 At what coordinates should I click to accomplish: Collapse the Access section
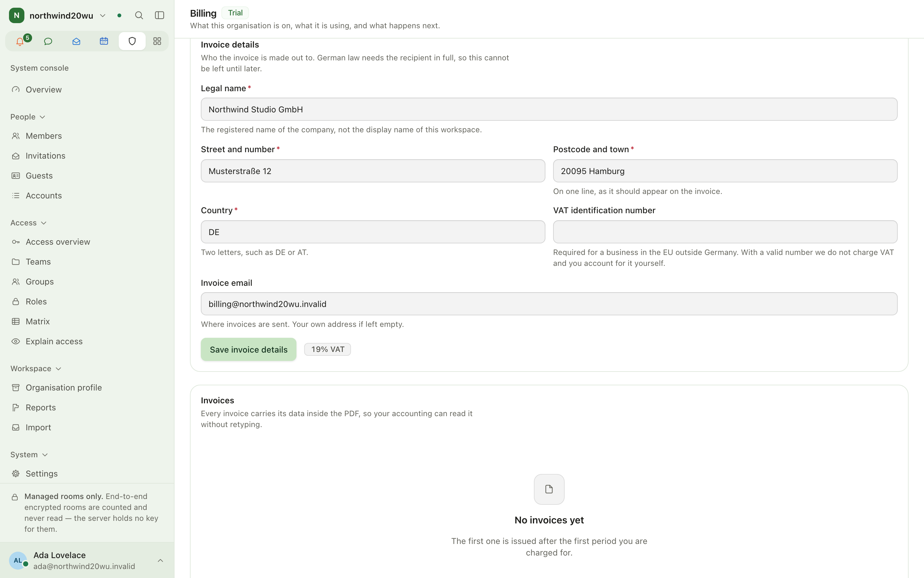29,223
